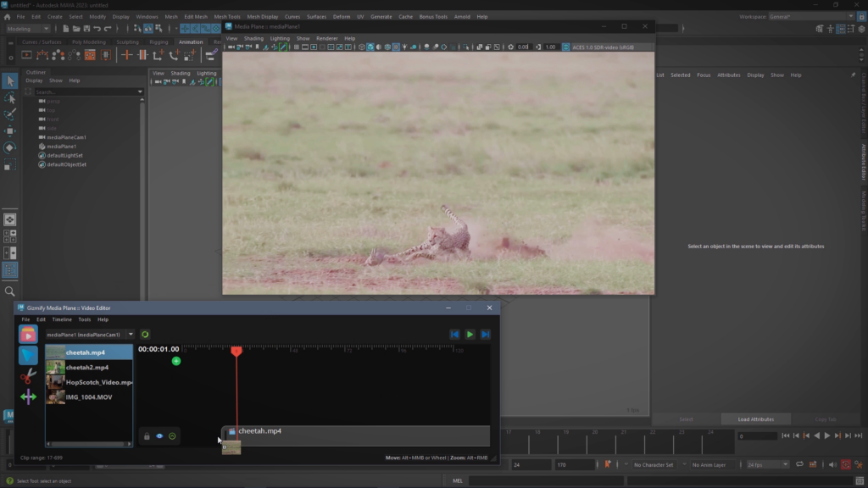Open Maya's Mesh Tools menu
868x488 pixels.
[x=227, y=17]
